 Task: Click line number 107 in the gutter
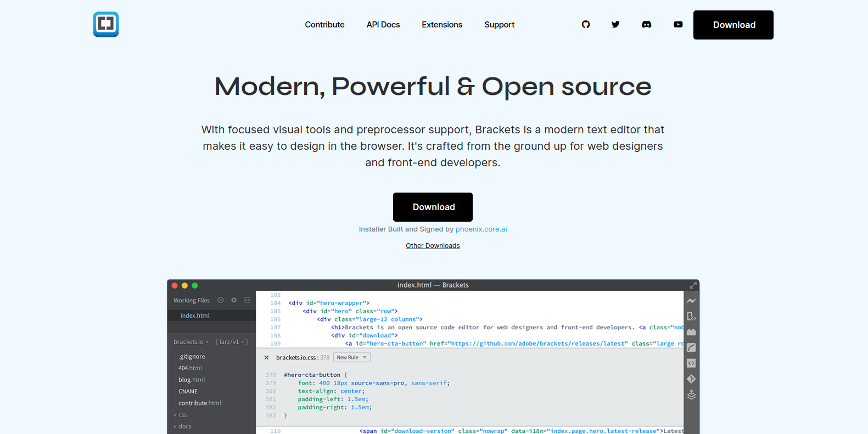275,328
